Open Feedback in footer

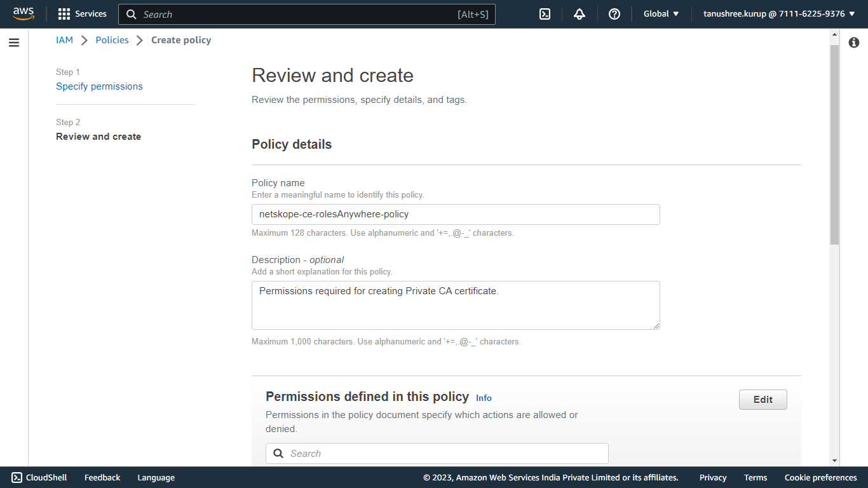pyautogui.click(x=102, y=478)
